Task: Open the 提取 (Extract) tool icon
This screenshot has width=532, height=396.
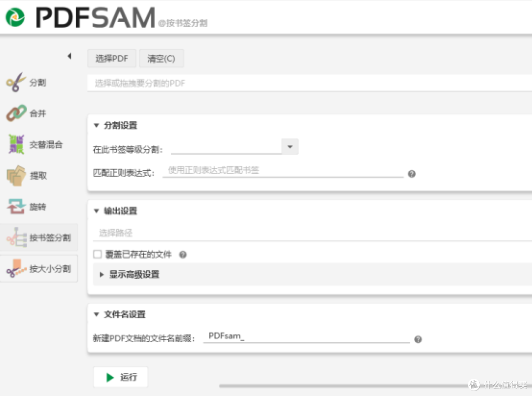Action: (x=16, y=176)
